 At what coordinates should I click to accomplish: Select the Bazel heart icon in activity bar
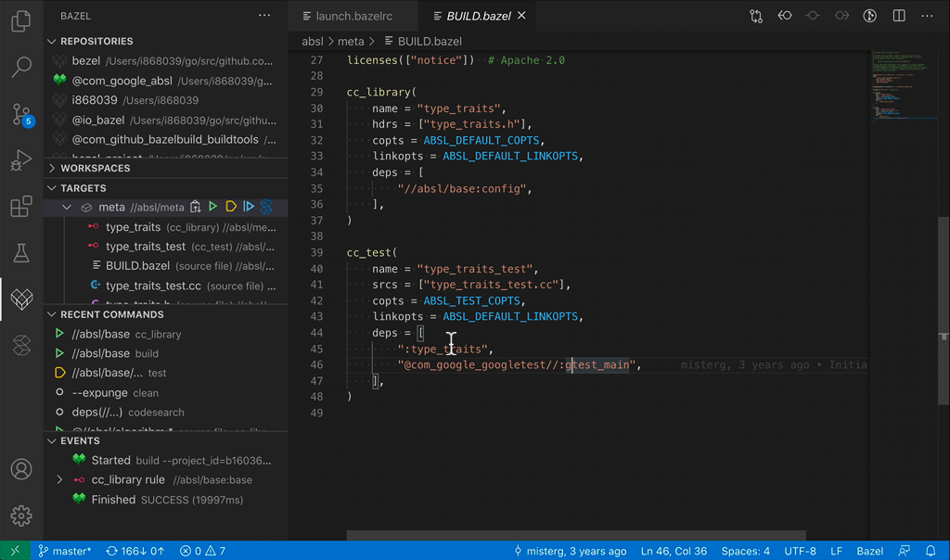(21, 299)
